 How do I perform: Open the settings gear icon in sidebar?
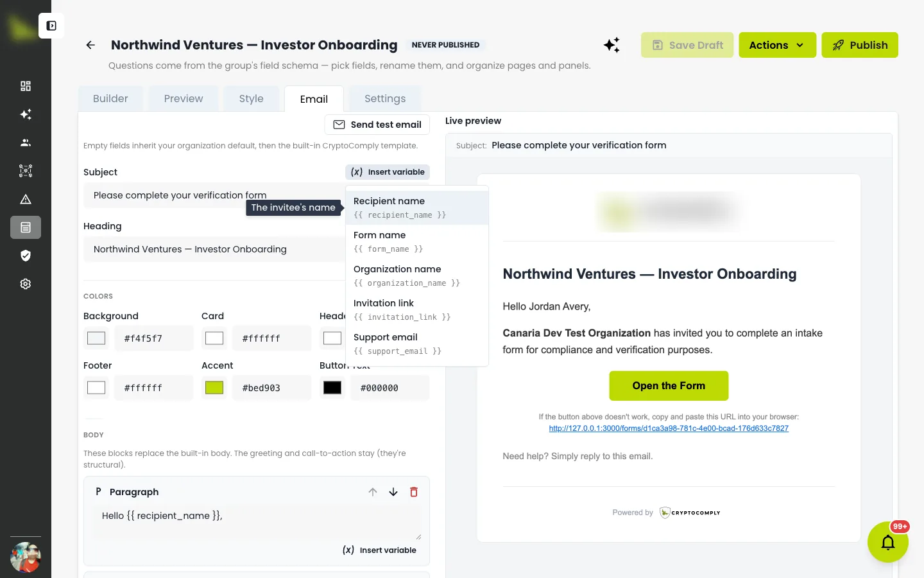click(26, 284)
